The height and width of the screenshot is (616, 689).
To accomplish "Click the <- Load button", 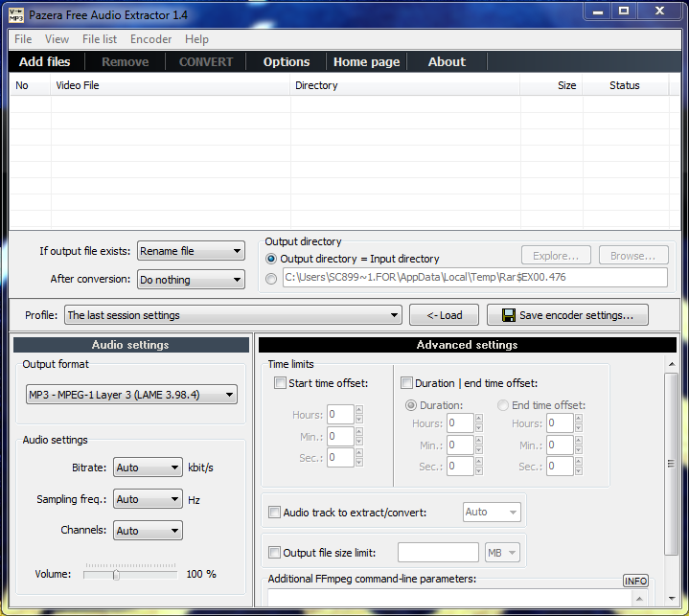I will pos(444,315).
